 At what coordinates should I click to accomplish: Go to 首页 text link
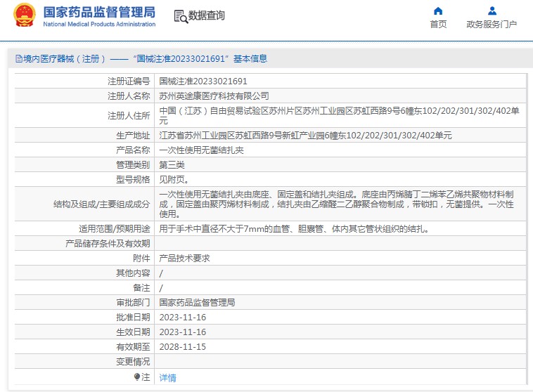coord(438,25)
